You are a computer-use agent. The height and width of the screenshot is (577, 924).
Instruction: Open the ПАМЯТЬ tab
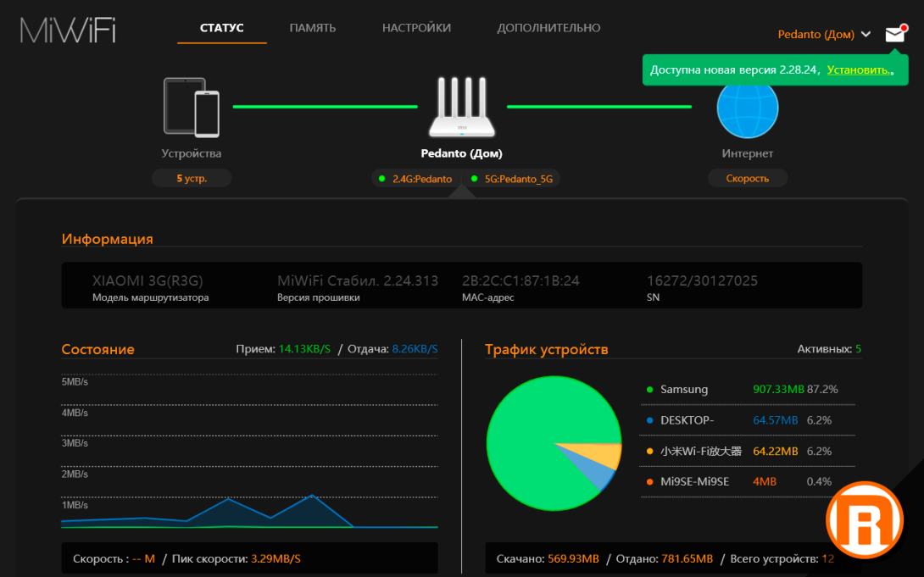(312, 28)
